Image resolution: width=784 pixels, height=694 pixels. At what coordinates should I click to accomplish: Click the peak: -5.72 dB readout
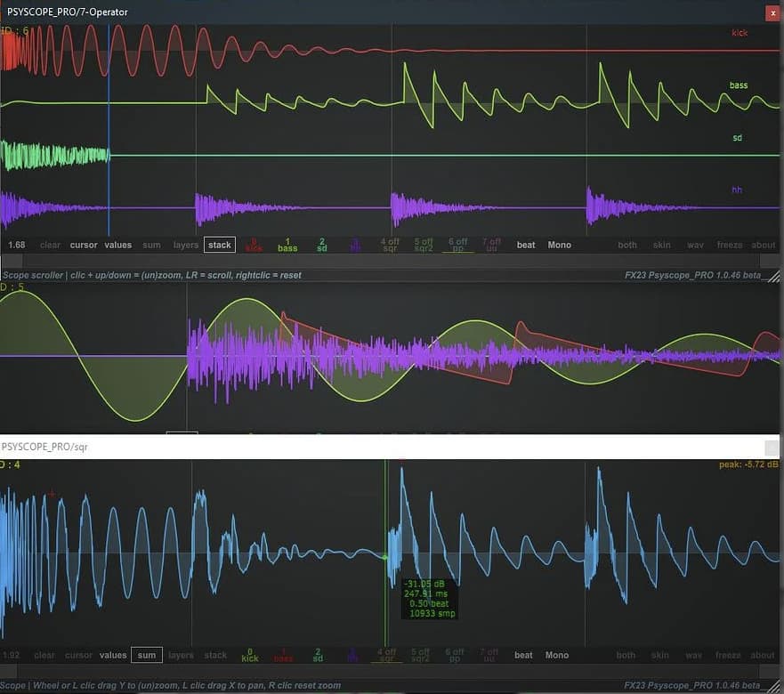point(748,465)
